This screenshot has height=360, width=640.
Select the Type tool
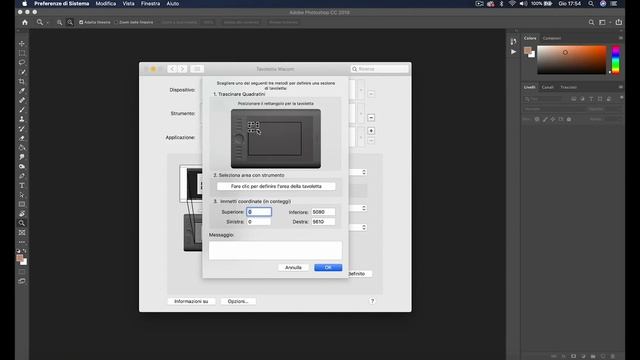tap(22, 186)
